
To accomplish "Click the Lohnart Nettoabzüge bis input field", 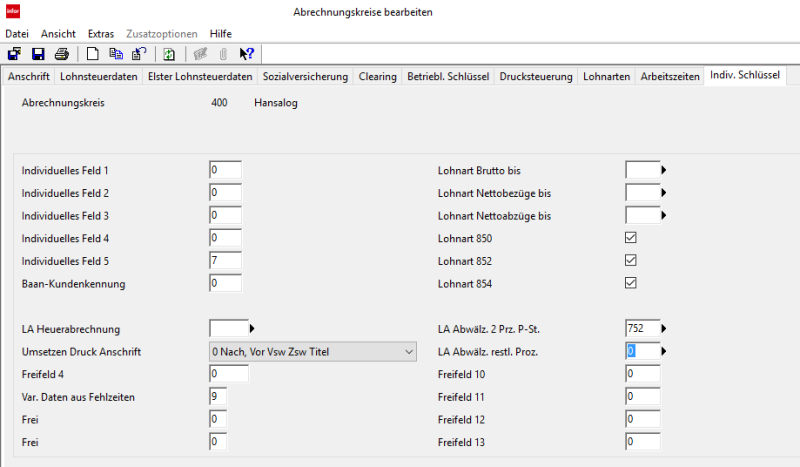I will point(642,215).
